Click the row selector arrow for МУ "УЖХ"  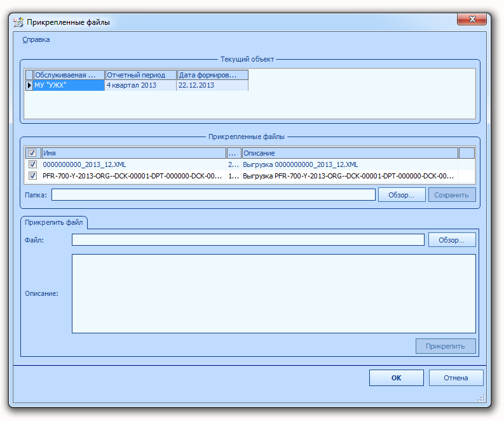tap(29, 85)
